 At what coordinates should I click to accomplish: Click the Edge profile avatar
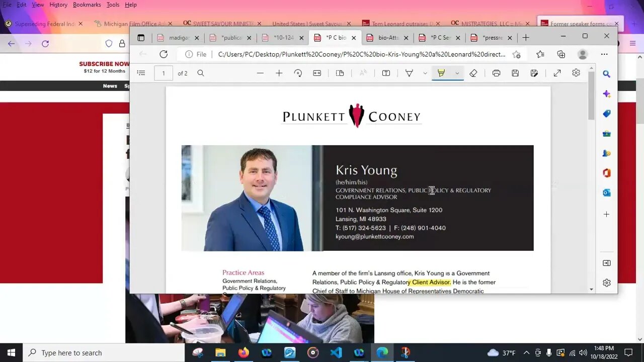(583, 54)
